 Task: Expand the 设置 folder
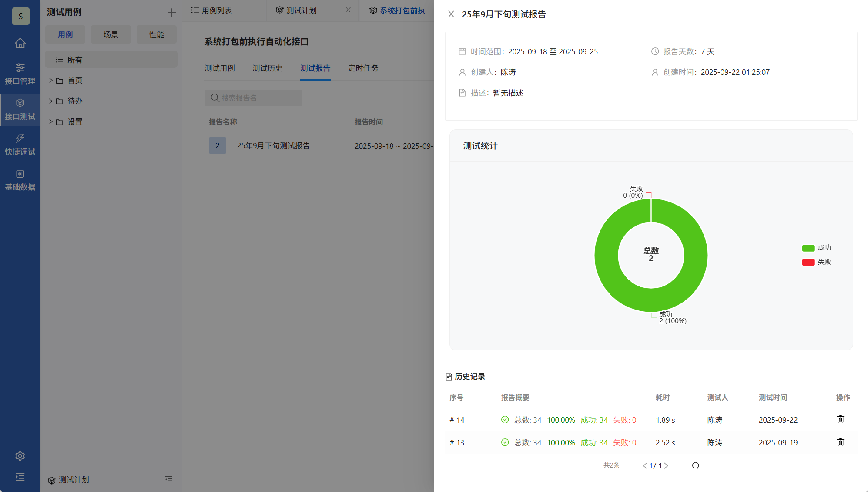tap(51, 122)
